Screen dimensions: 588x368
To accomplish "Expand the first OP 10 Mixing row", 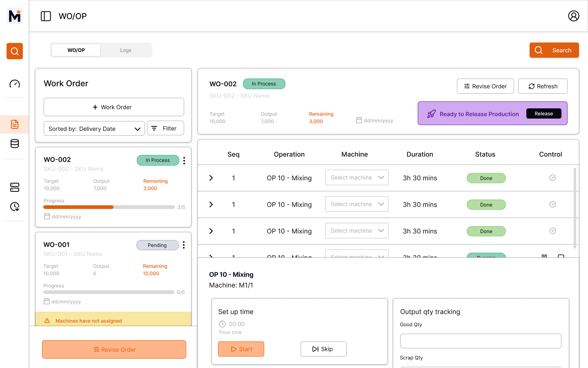I will pyautogui.click(x=211, y=178).
